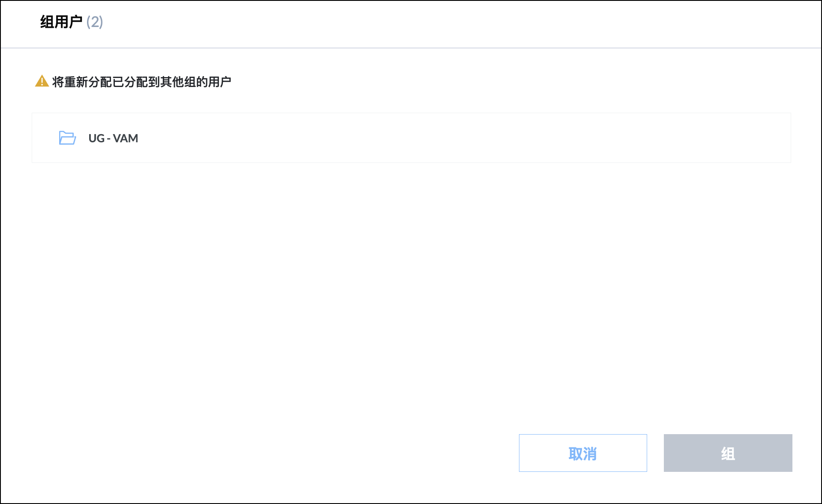Select the UG - VAM group entry
This screenshot has width=822, height=504.
411,138
